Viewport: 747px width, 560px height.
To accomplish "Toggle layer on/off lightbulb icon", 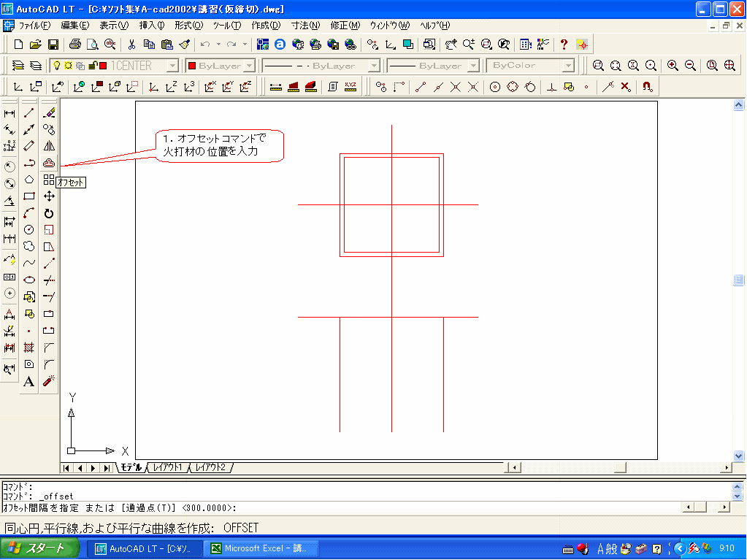I will coord(57,66).
